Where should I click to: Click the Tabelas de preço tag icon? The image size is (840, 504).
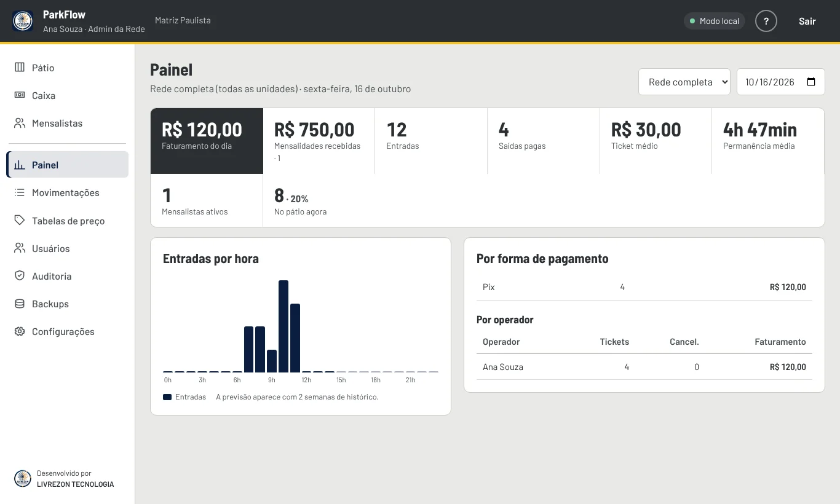point(20,221)
